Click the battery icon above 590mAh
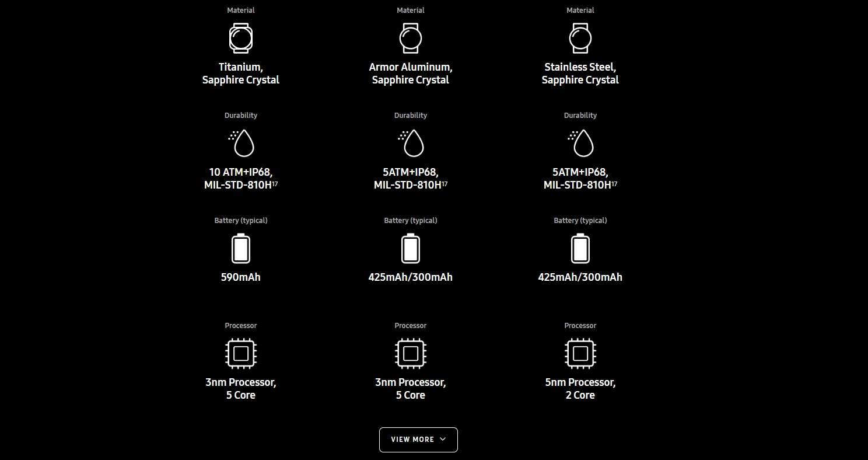Image resolution: width=868 pixels, height=460 pixels. (241, 248)
